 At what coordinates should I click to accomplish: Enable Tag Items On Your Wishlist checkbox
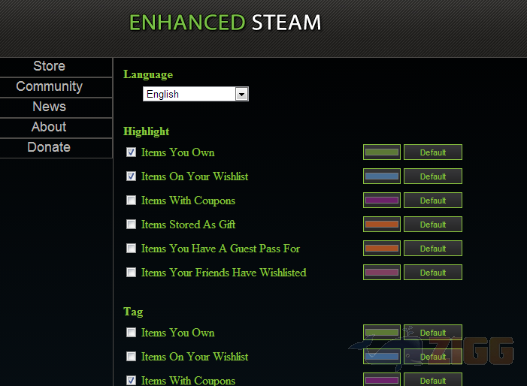[x=131, y=356]
